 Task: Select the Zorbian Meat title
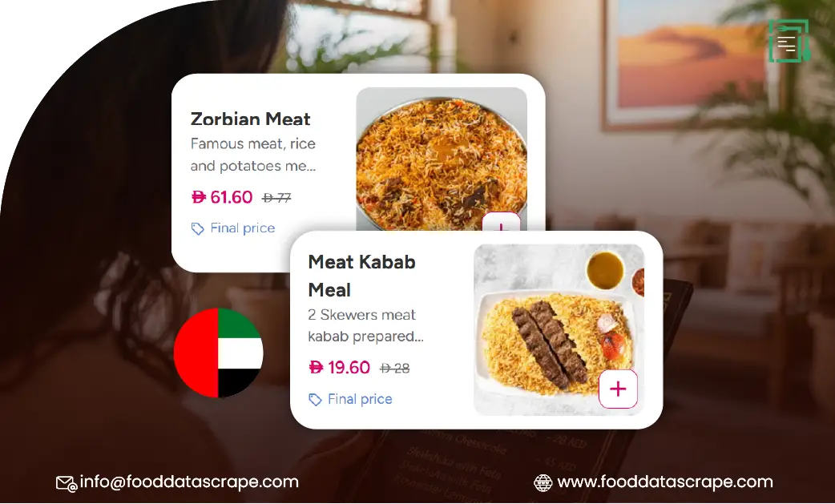tap(250, 119)
